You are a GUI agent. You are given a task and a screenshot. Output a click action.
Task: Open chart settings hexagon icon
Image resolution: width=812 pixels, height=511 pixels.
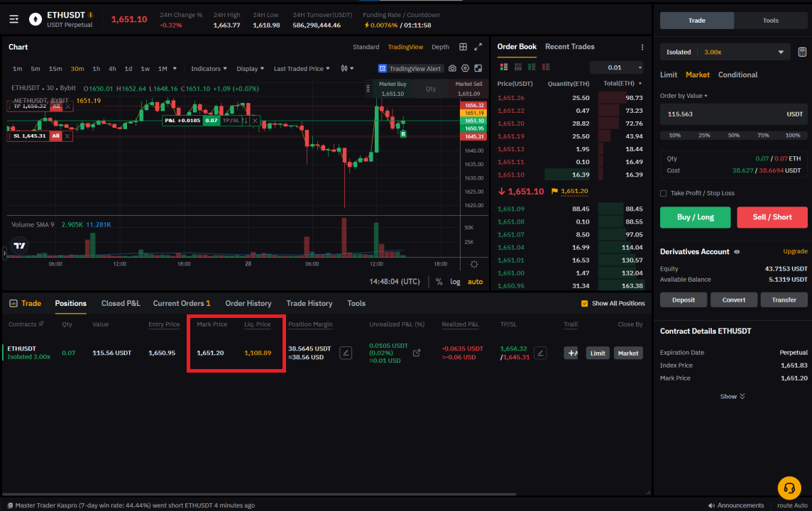[465, 68]
